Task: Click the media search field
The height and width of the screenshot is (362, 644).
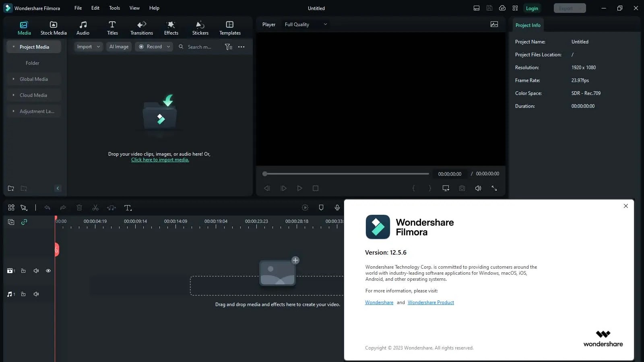Action: click(x=200, y=47)
